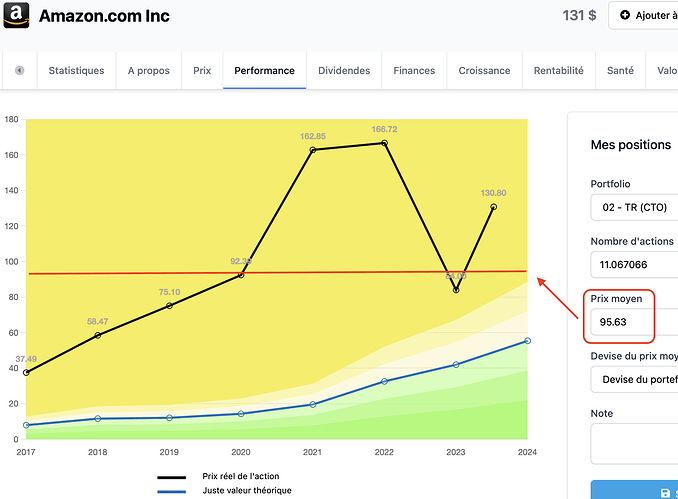Click the 2022 price point 166.72
The image size is (678, 499).
384,143
